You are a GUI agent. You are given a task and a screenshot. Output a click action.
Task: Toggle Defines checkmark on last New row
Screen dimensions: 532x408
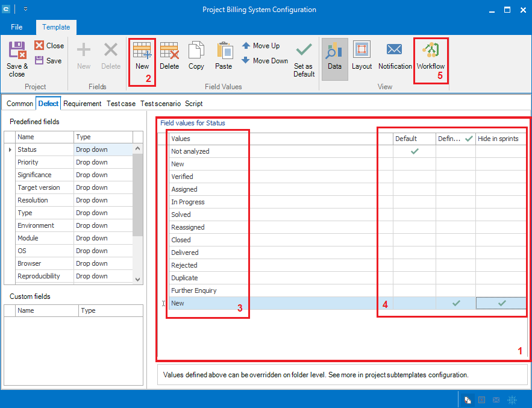(456, 303)
